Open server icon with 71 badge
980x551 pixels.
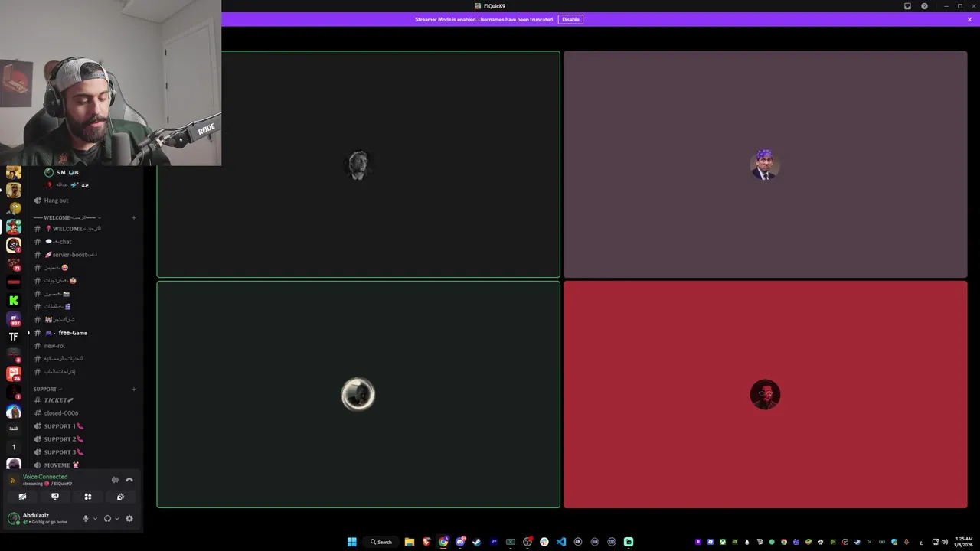coord(14,263)
